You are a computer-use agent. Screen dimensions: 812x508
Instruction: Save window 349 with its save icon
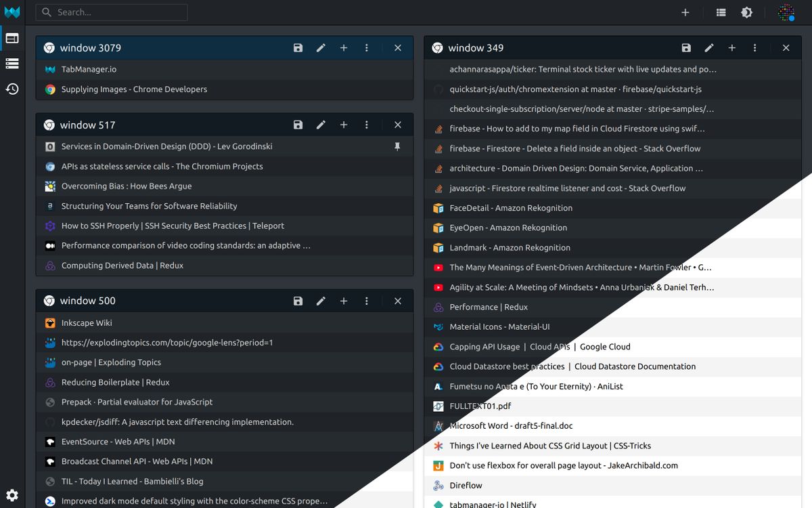(686, 47)
